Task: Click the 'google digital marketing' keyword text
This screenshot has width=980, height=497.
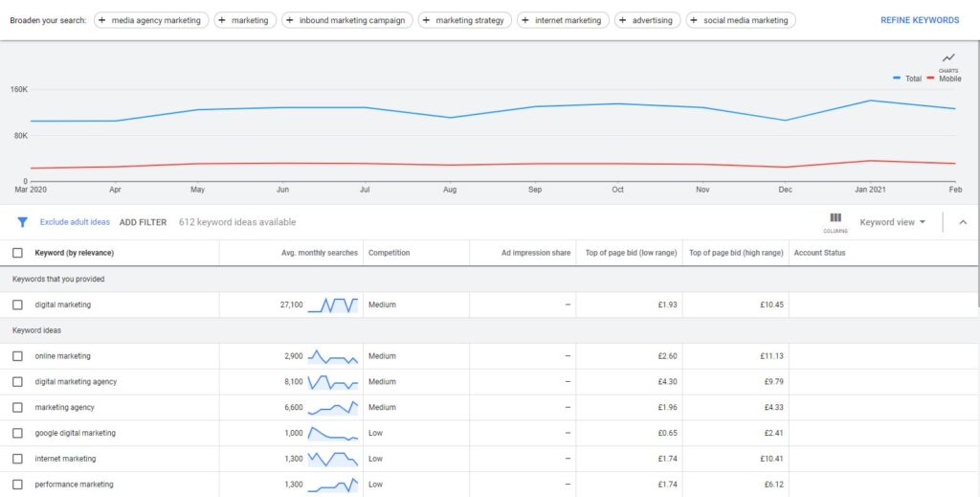Action: pyautogui.click(x=75, y=433)
